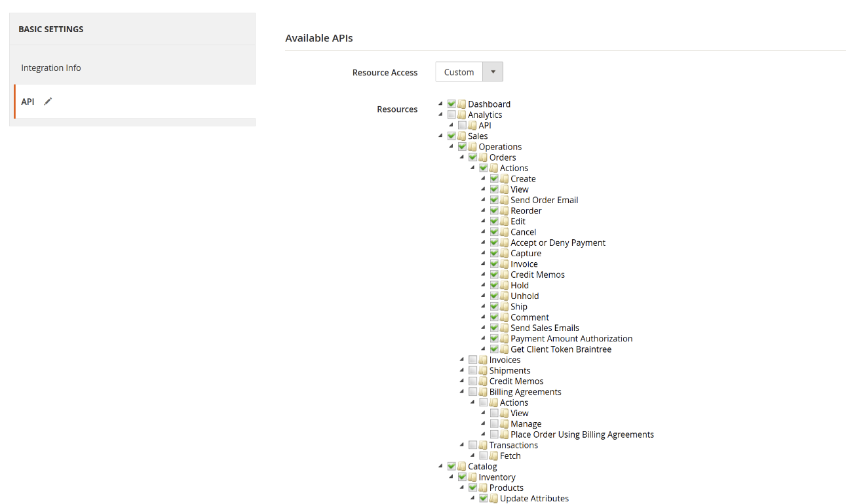
Task: Click the folder icon next to Catalog
Action: (x=462, y=467)
